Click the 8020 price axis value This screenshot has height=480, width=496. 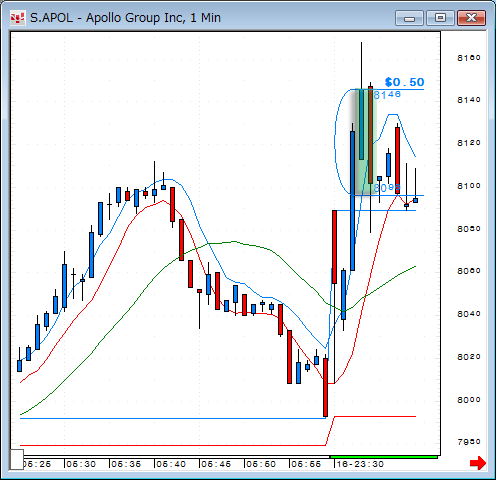click(469, 357)
